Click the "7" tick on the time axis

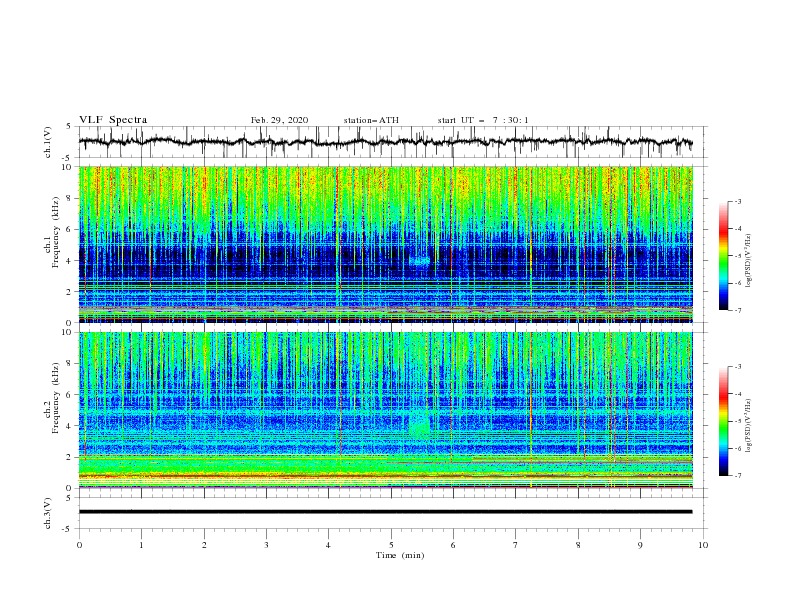point(516,545)
